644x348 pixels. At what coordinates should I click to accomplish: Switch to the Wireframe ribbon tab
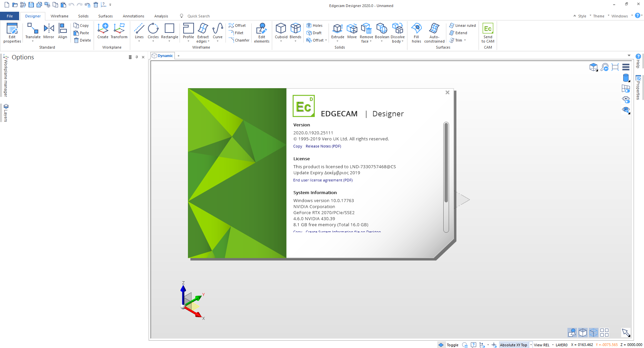point(59,16)
